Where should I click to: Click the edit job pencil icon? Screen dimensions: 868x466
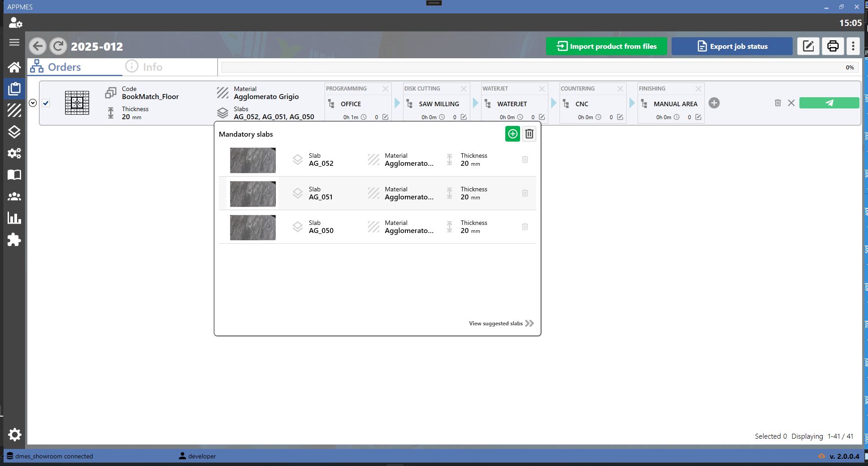click(x=808, y=46)
